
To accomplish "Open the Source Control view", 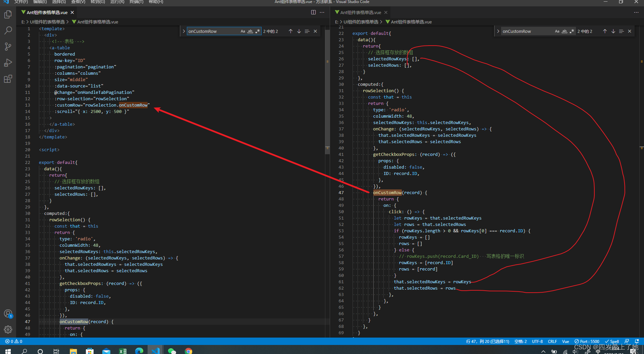I will point(8,47).
